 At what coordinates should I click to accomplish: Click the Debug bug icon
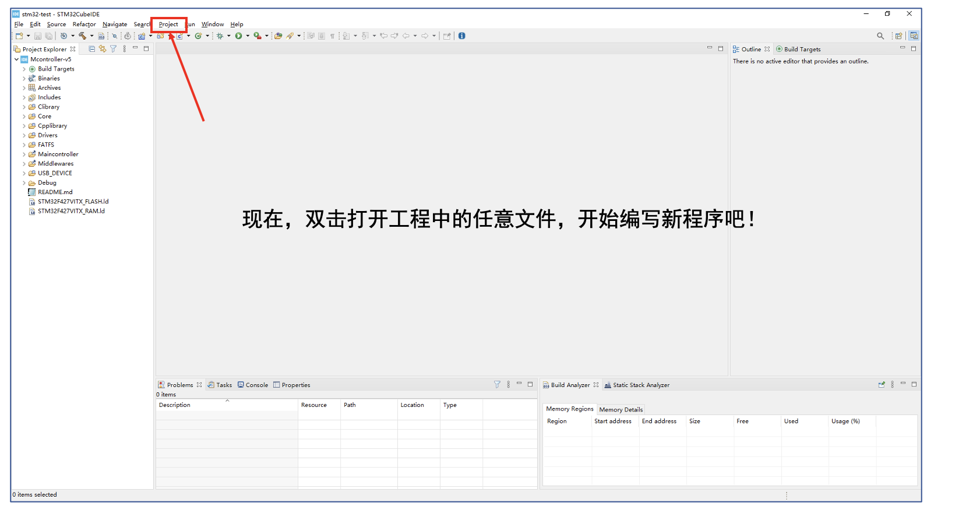point(220,36)
